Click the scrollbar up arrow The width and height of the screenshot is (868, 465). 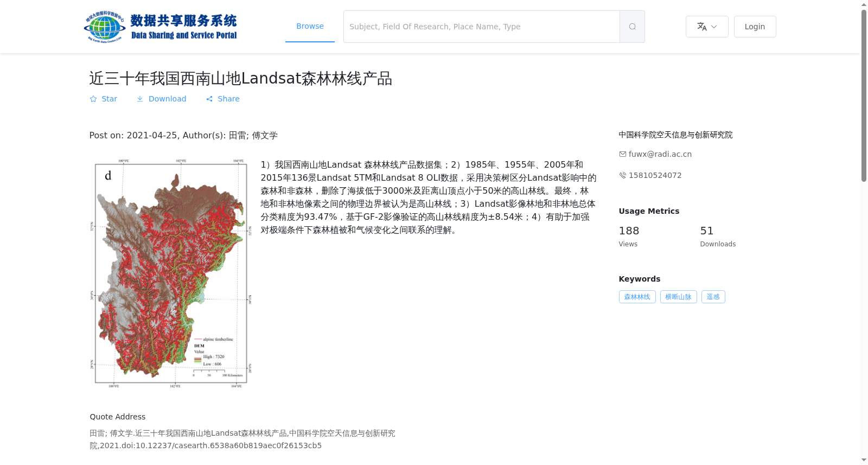[864, 4]
